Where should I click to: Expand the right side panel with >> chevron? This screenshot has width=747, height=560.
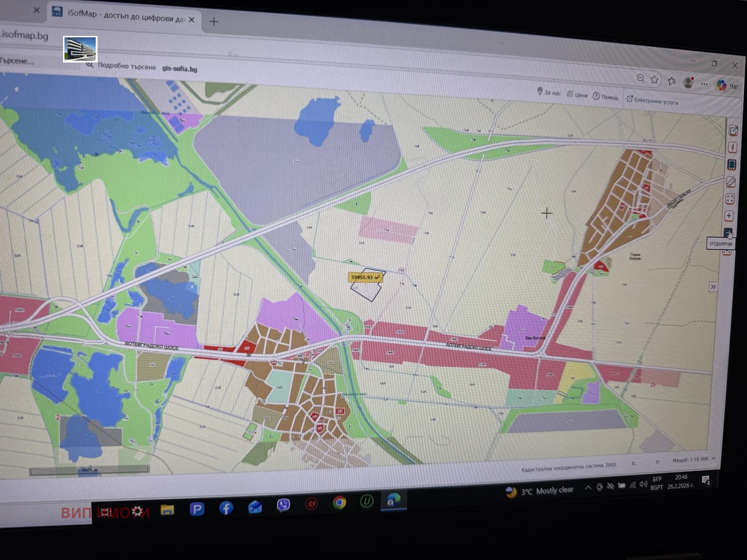click(713, 287)
